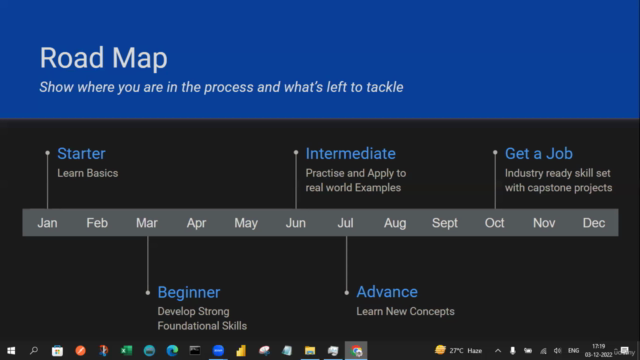This screenshot has height=360, width=640.
Task: Open the network signal tray icon
Action: click(543, 351)
